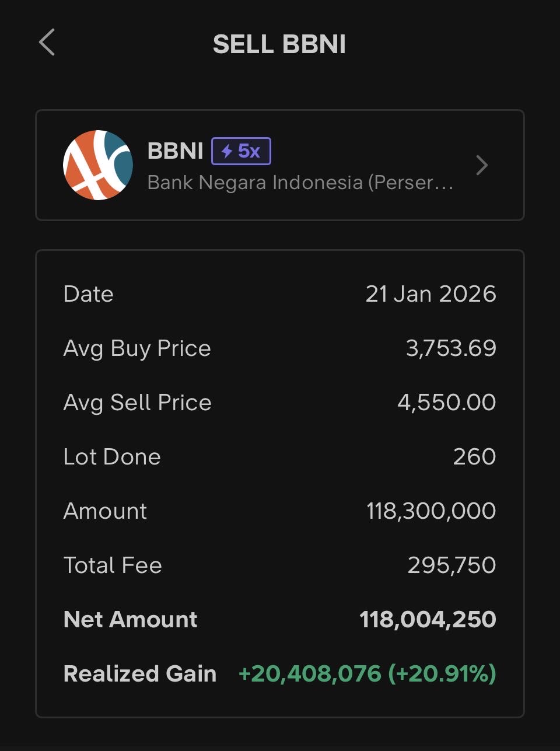This screenshot has width=560, height=751.
Task: Tap the Realized Gain label
Action: pos(139,673)
